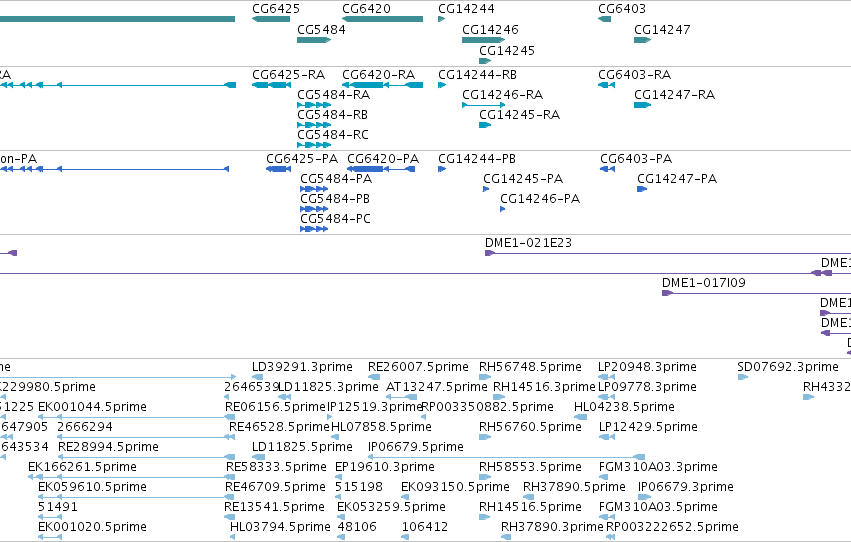Click the CG14244-PB protein label
The width and height of the screenshot is (851, 542).
click(x=477, y=159)
